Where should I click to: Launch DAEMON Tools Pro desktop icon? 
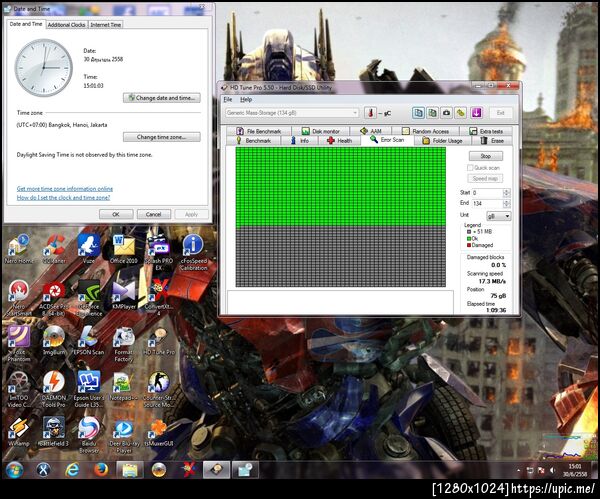[54, 389]
